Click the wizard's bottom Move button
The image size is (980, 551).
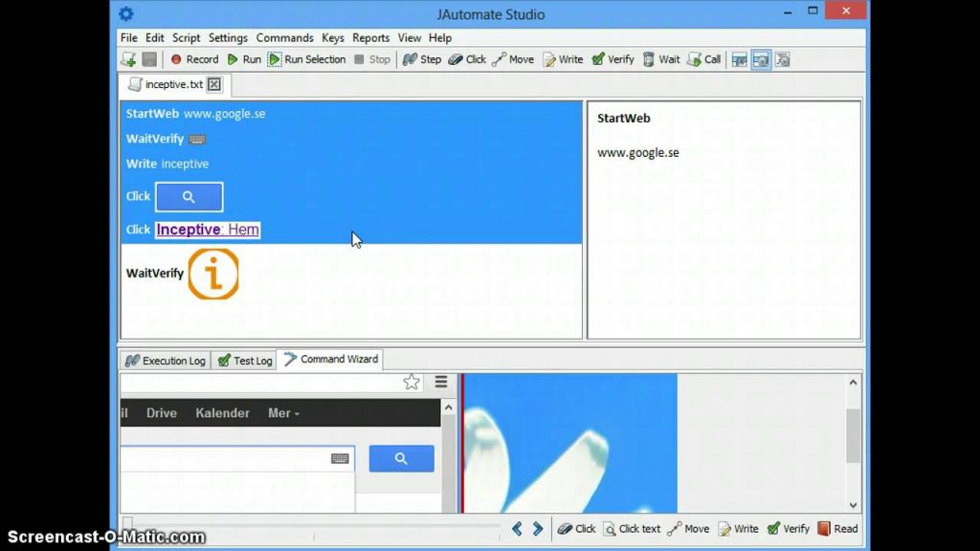(x=688, y=529)
